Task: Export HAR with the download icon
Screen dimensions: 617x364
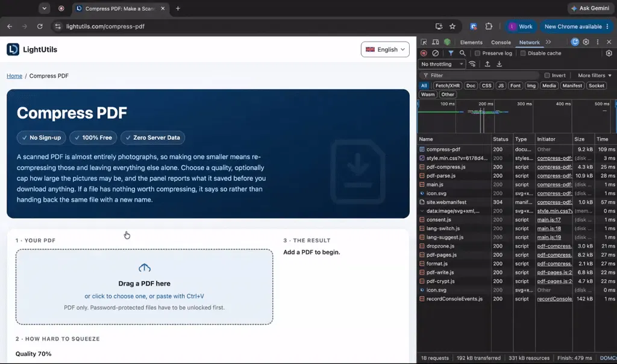Action: pyautogui.click(x=500, y=64)
